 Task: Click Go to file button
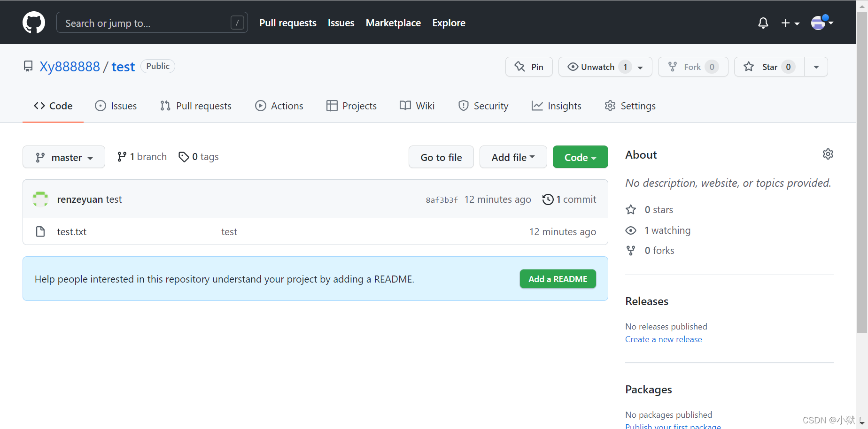441,157
